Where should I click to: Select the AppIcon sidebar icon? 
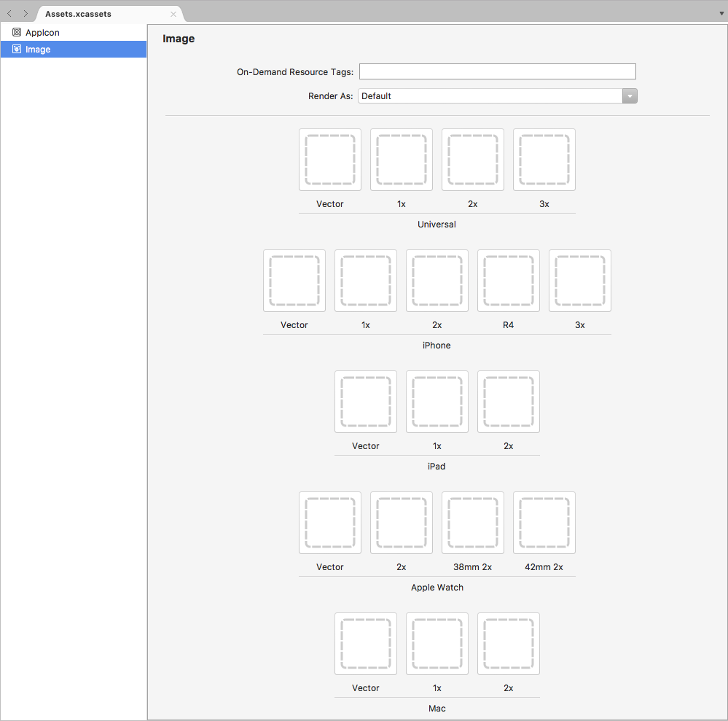(16, 32)
